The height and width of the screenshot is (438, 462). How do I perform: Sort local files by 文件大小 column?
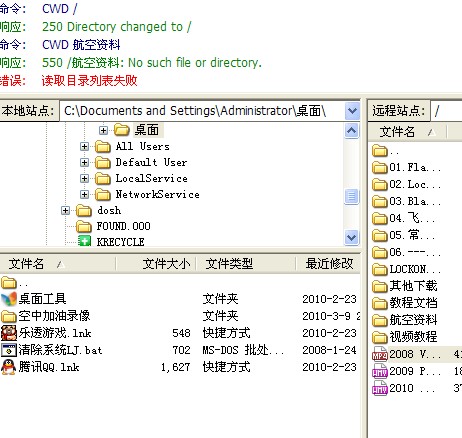pyautogui.click(x=156, y=264)
